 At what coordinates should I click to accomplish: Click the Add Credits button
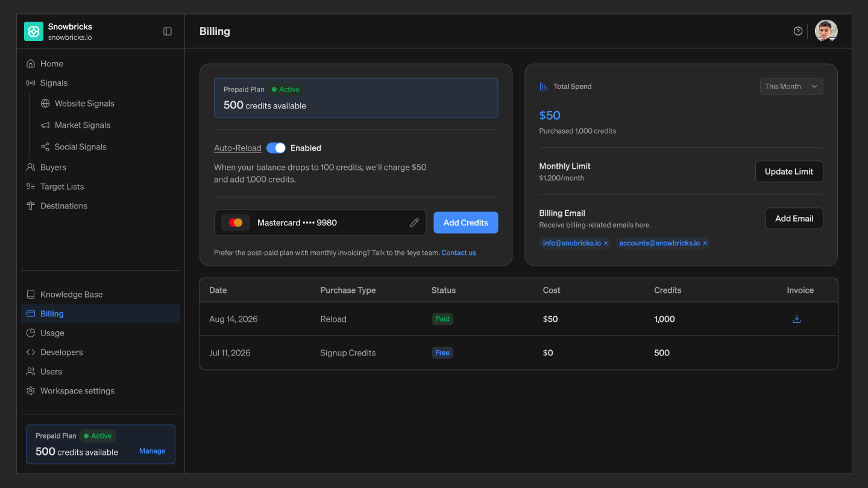466,223
